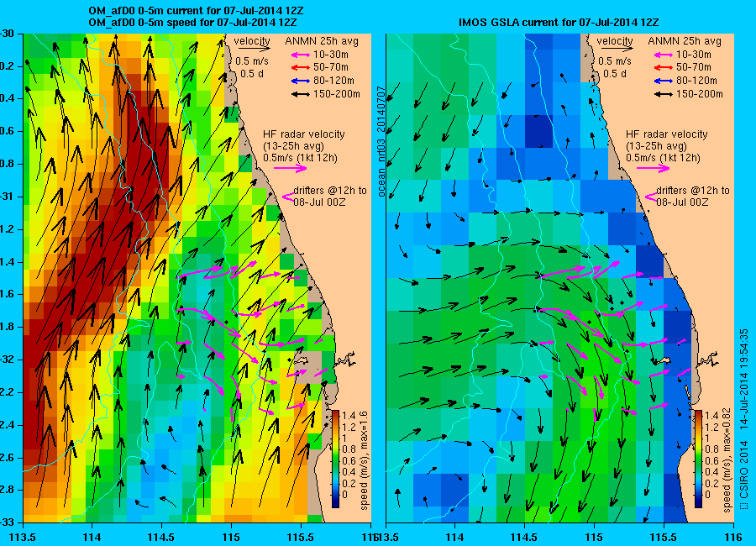
Task: Click the 'CSIRO 2014' copyright text
Action: point(743,470)
